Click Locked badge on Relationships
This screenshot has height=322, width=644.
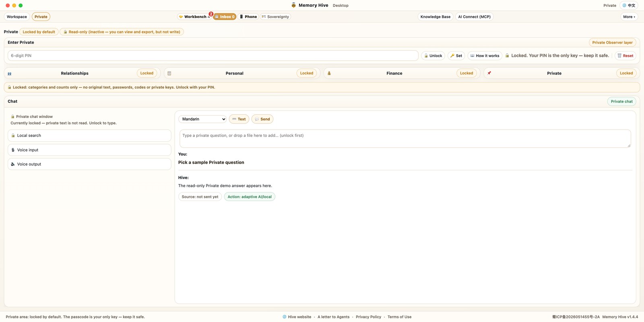click(147, 73)
